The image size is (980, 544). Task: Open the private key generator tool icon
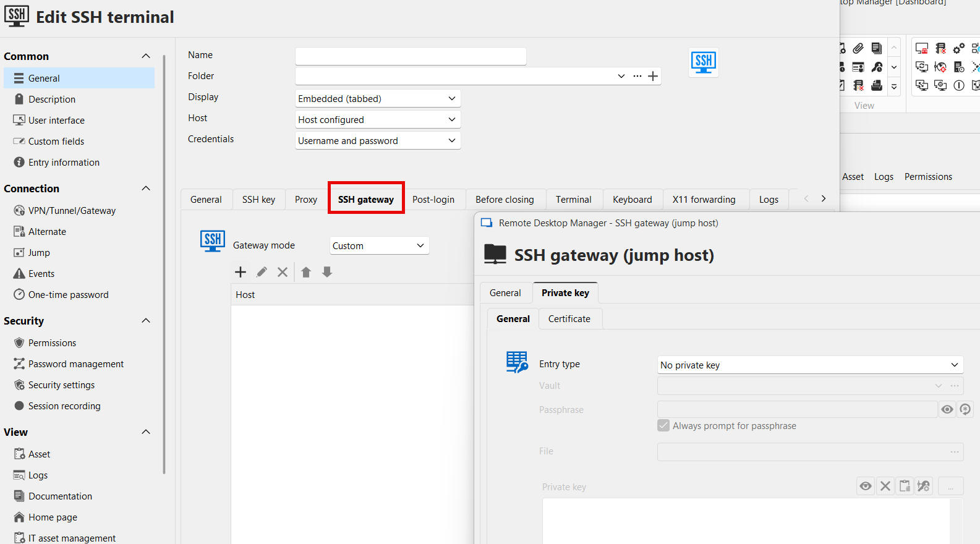pos(924,486)
